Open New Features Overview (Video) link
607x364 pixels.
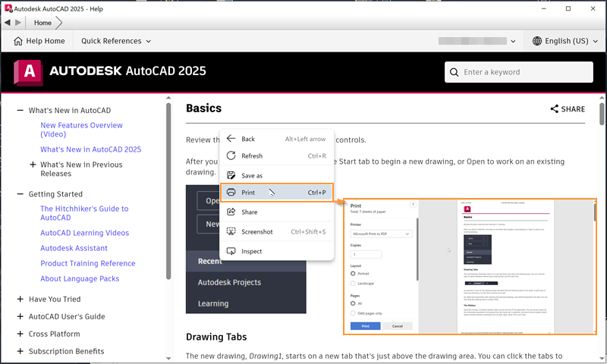(x=81, y=130)
